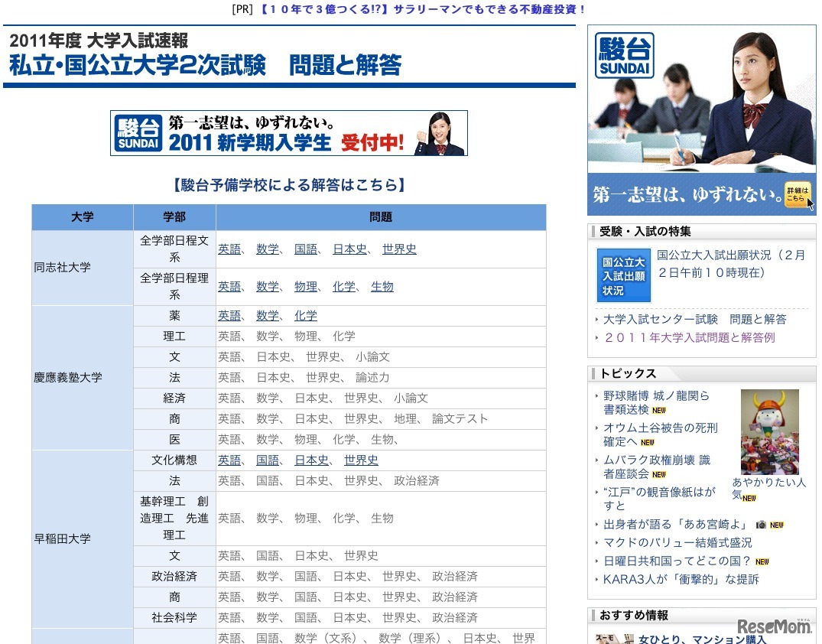Select the 同志社大学 university name cell

(x=83, y=268)
